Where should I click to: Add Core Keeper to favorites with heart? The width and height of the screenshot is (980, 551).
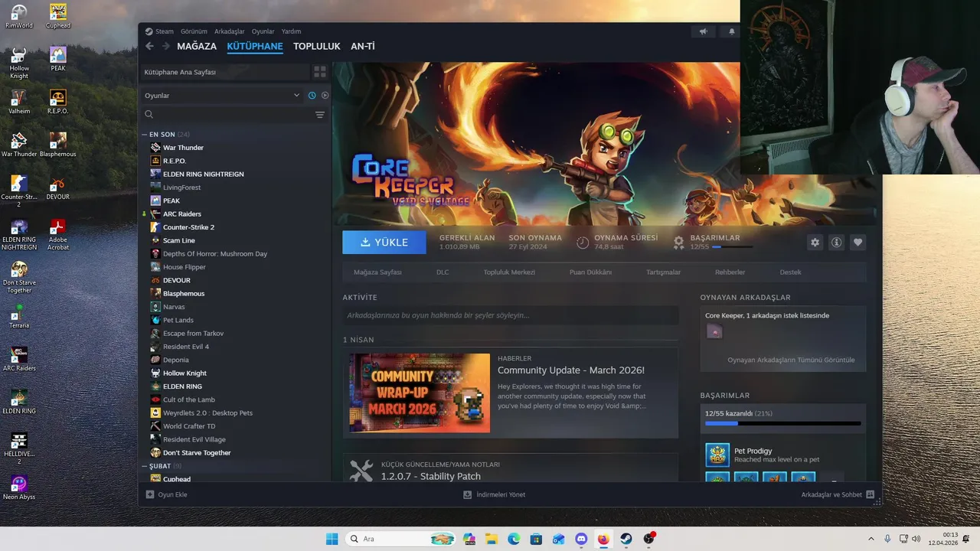click(x=857, y=242)
